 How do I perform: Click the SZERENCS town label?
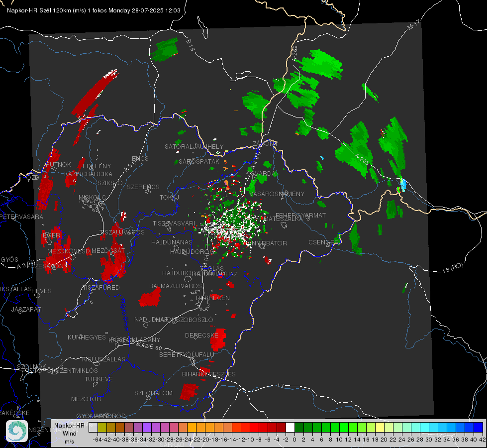pos(143,187)
